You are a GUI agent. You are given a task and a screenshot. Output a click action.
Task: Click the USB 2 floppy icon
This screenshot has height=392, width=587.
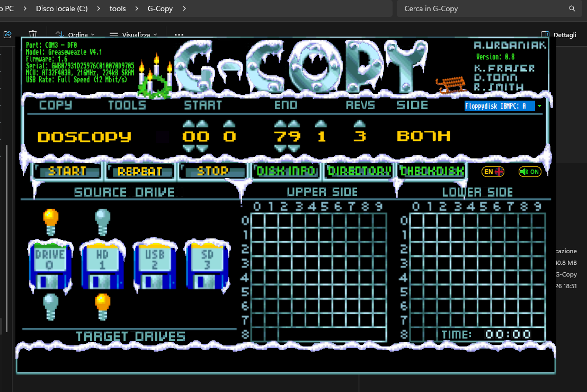point(154,265)
